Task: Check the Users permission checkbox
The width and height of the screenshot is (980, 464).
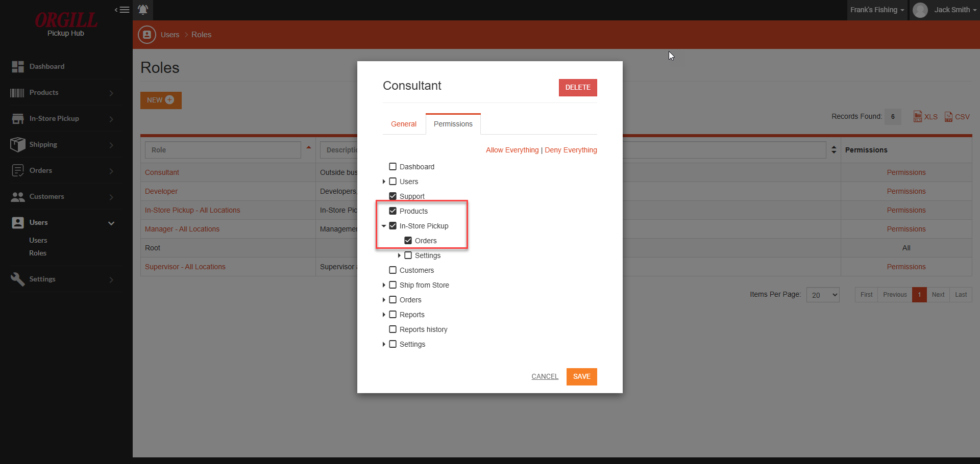Action: click(393, 182)
